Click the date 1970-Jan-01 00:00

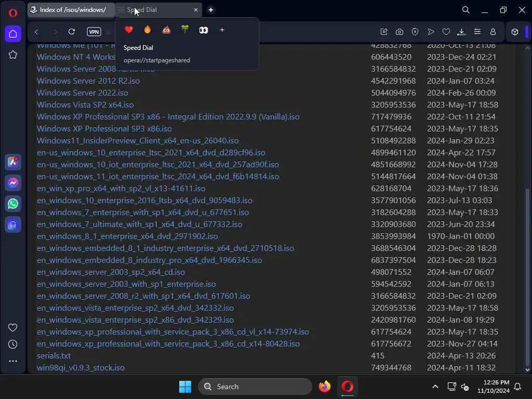(461, 236)
